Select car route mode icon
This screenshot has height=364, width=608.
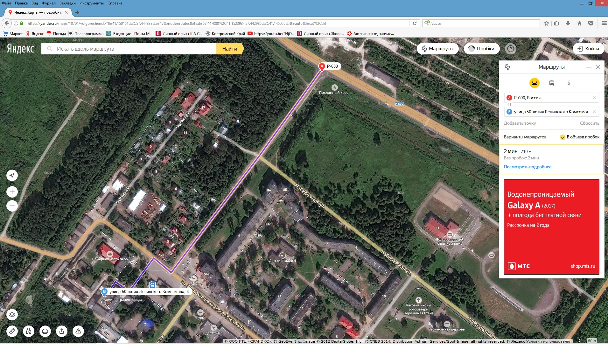pos(534,83)
